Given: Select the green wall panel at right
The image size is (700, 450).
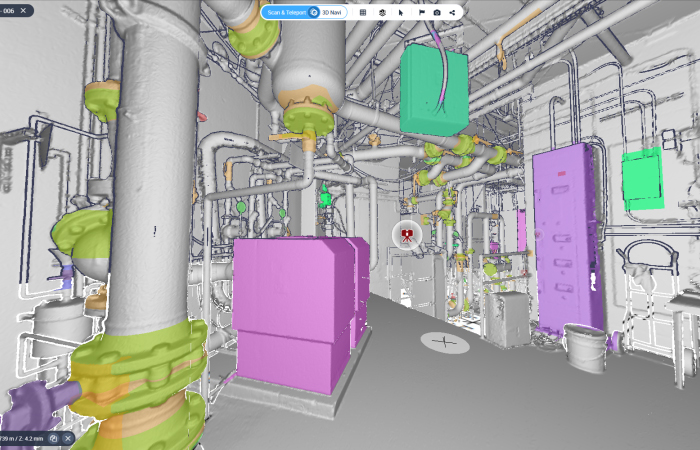Looking at the screenshot, I should click(x=641, y=178).
